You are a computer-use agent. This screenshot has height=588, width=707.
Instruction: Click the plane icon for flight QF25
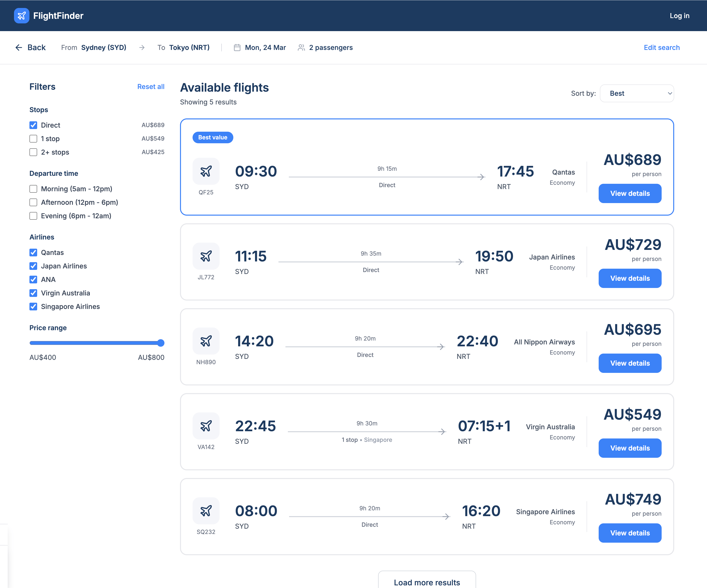pyautogui.click(x=206, y=171)
